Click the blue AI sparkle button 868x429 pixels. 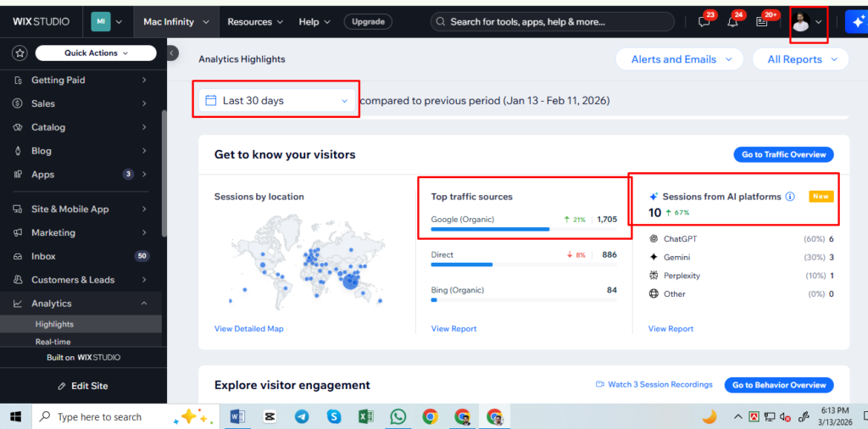coord(856,22)
